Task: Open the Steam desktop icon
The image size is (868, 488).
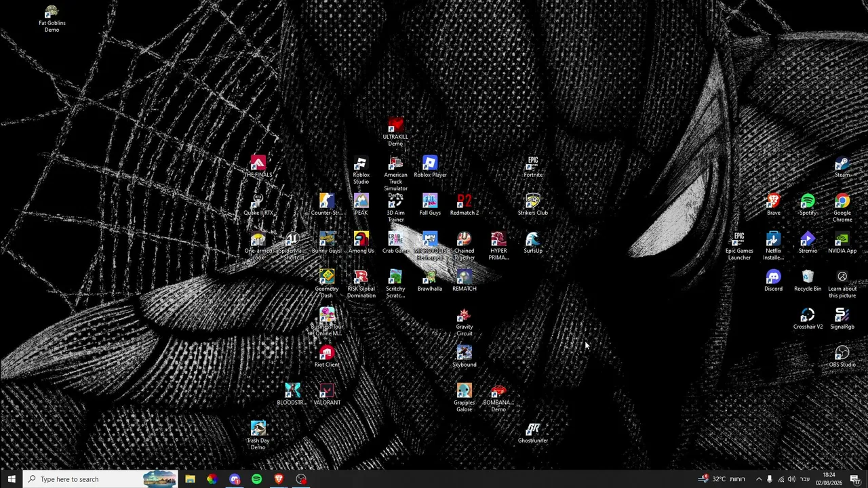Action: click(842, 167)
